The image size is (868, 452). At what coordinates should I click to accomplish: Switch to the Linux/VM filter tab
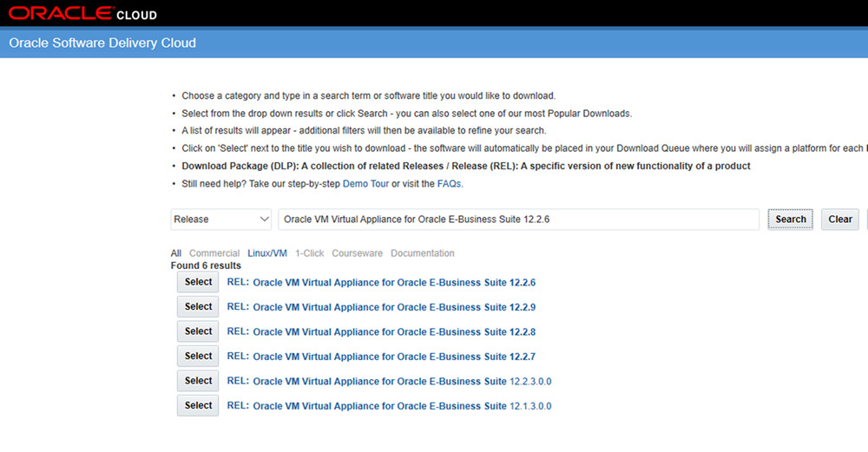pyautogui.click(x=267, y=253)
